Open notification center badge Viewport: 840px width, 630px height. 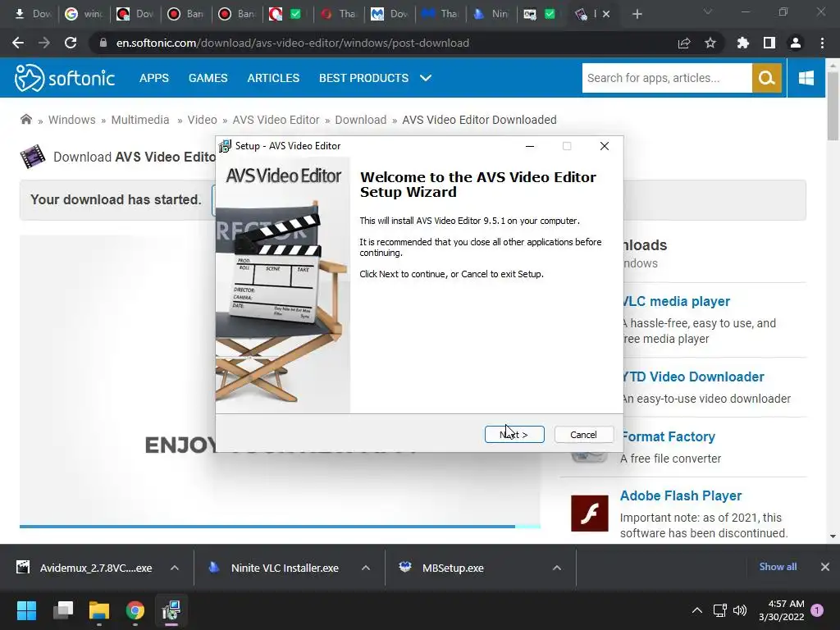pyautogui.click(x=817, y=609)
